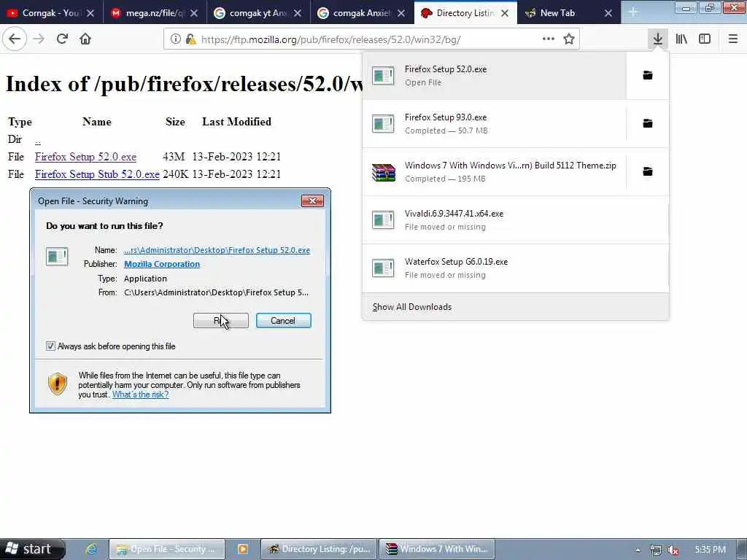The image size is (747, 560).
Task: Open the What's the risk? link
Action: click(x=140, y=394)
